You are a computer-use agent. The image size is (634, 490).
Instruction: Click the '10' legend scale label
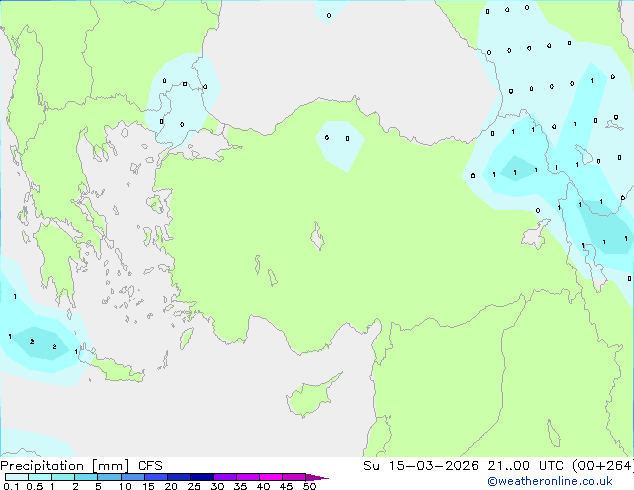125,486
